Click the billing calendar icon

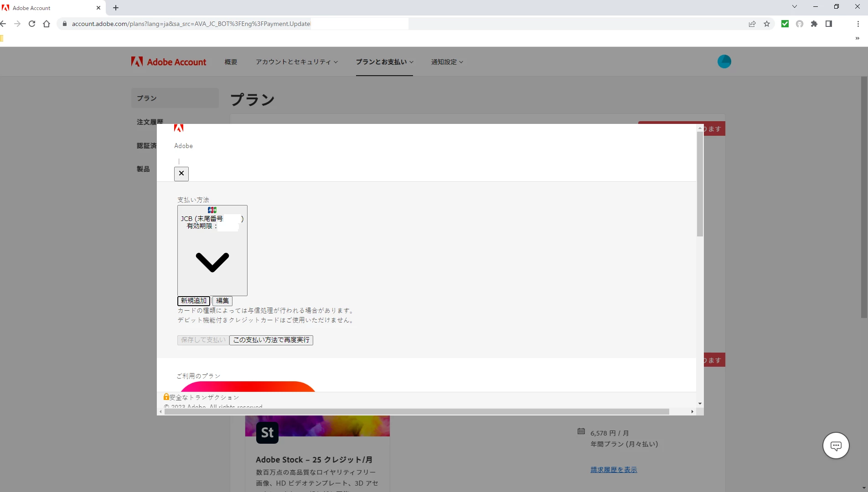(581, 431)
